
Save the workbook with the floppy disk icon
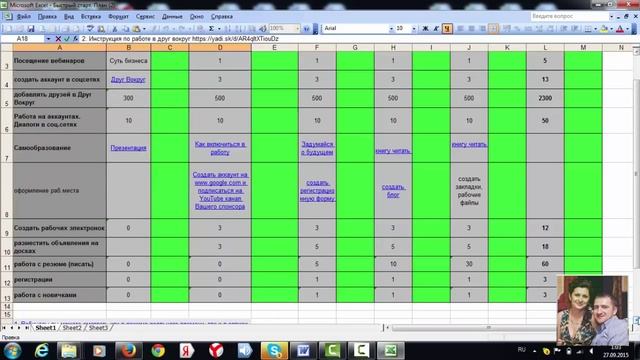(31, 29)
